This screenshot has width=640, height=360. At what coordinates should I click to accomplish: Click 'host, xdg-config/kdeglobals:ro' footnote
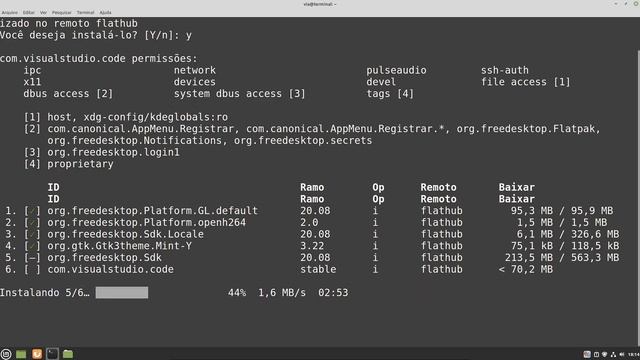[x=138, y=118]
